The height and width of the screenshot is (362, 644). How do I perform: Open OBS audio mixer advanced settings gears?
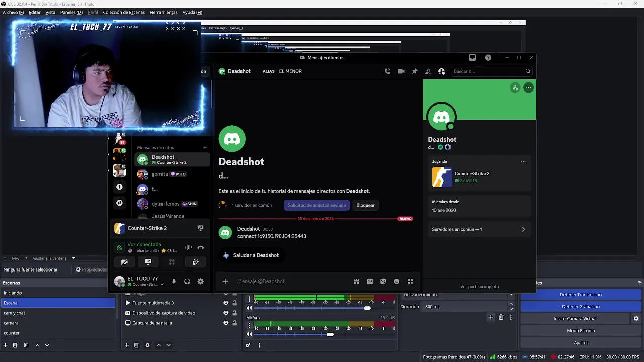248,345
